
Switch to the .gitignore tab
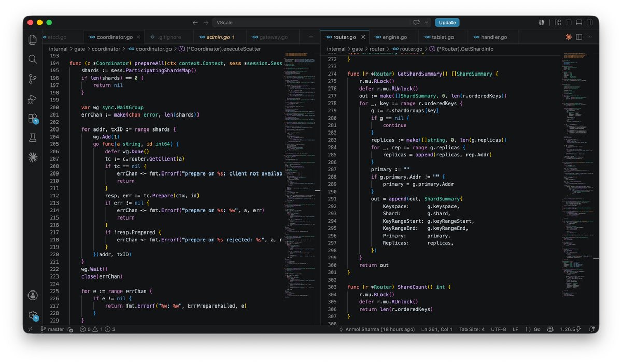pos(169,37)
